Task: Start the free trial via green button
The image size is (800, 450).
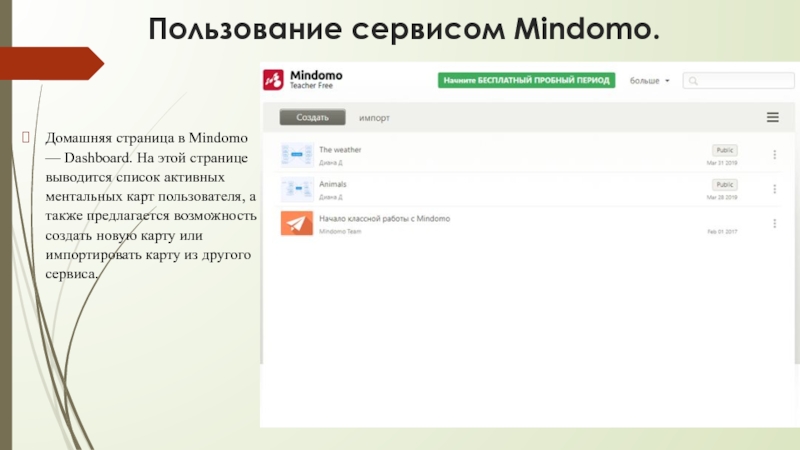Action: point(527,80)
